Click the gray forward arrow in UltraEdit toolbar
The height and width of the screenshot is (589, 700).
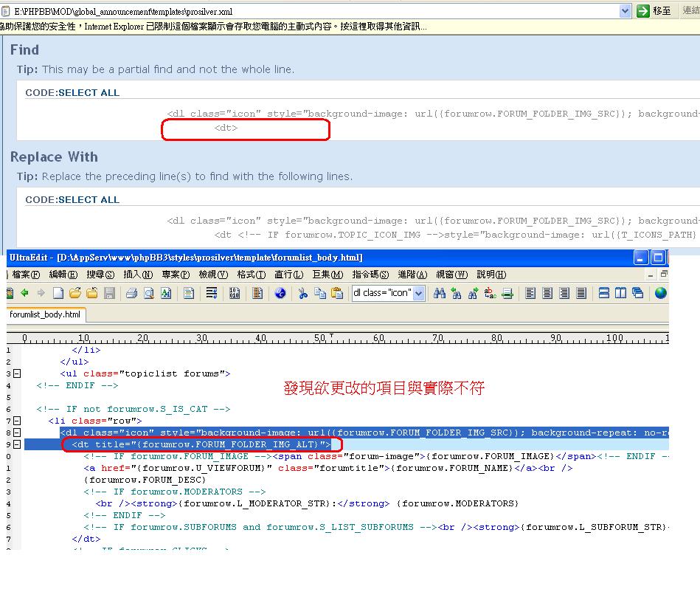41,293
